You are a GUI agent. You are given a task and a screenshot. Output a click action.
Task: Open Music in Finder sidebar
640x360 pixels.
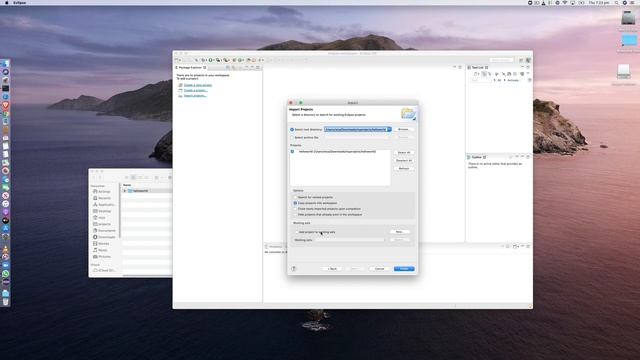click(x=100, y=250)
